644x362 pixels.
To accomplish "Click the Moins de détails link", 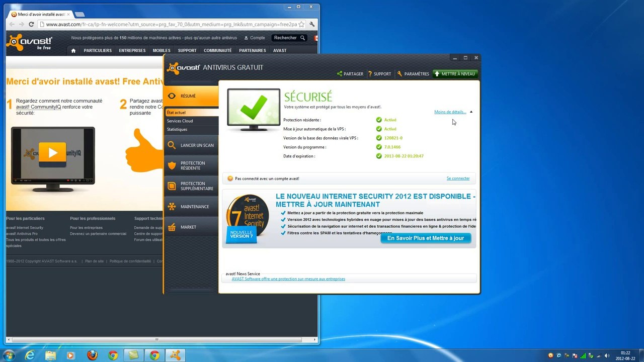I will 450,112.
